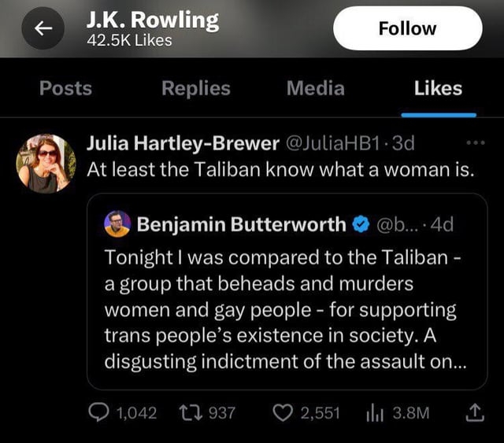Tap the reply speech bubble icon
The image size is (504, 443).
102,412
